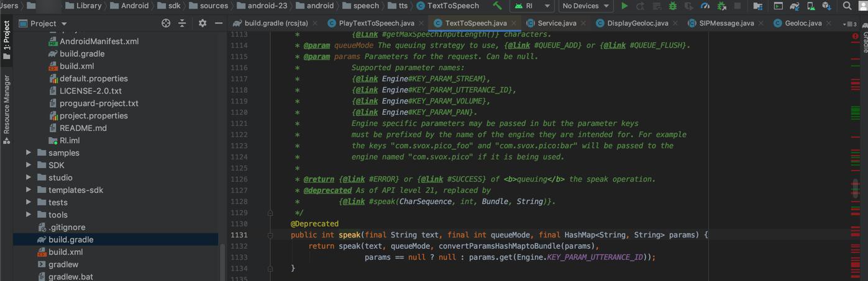This screenshot has width=868, height=281.
Task: Click the green Run play icon
Action: (x=624, y=6)
